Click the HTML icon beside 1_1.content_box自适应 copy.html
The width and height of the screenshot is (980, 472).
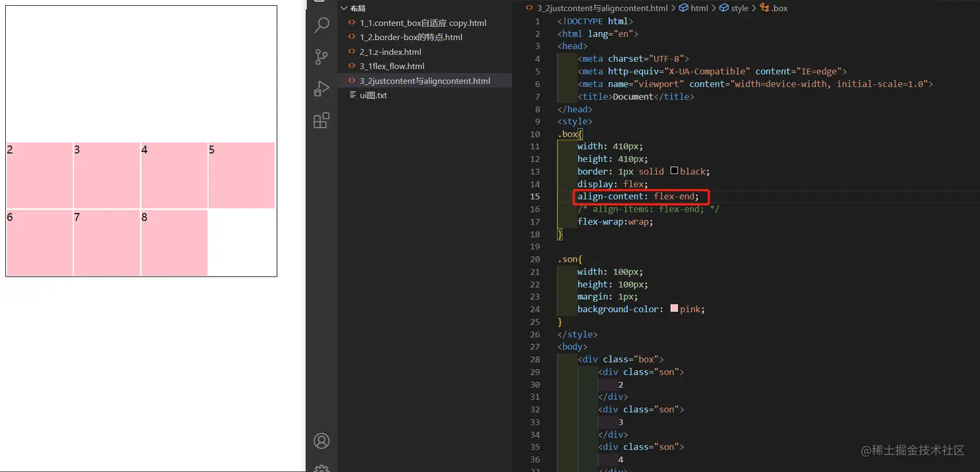(x=352, y=23)
